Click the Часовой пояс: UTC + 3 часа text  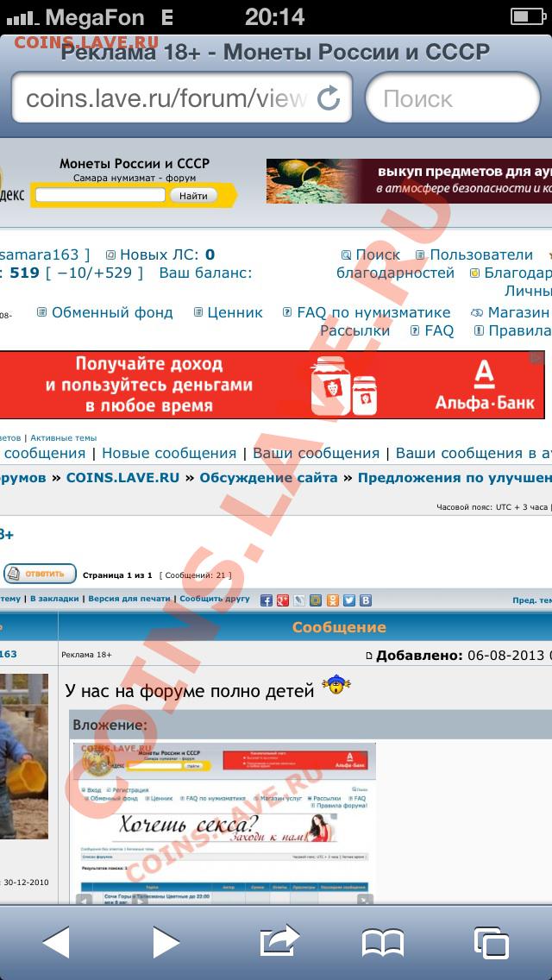(x=492, y=507)
